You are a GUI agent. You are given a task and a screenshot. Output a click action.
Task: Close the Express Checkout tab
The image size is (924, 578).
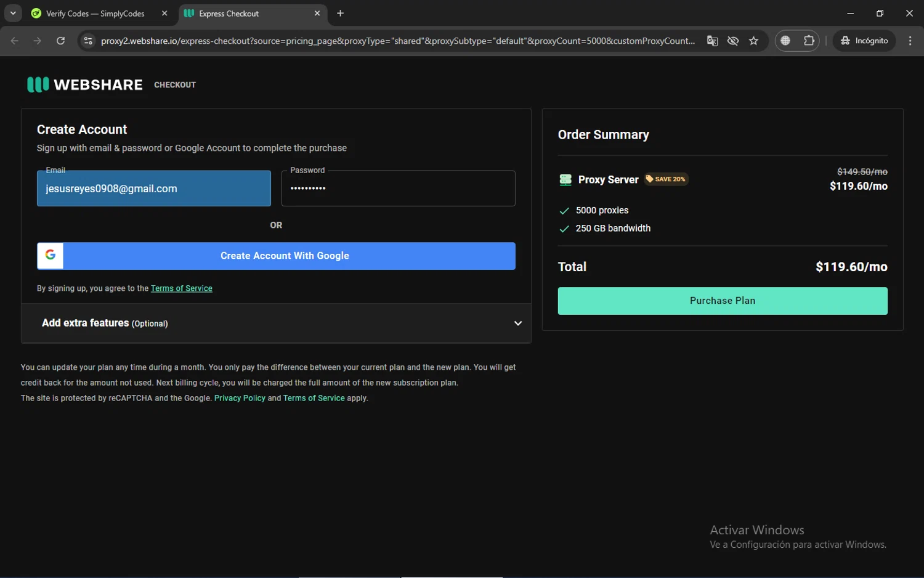(x=317, y=14)
